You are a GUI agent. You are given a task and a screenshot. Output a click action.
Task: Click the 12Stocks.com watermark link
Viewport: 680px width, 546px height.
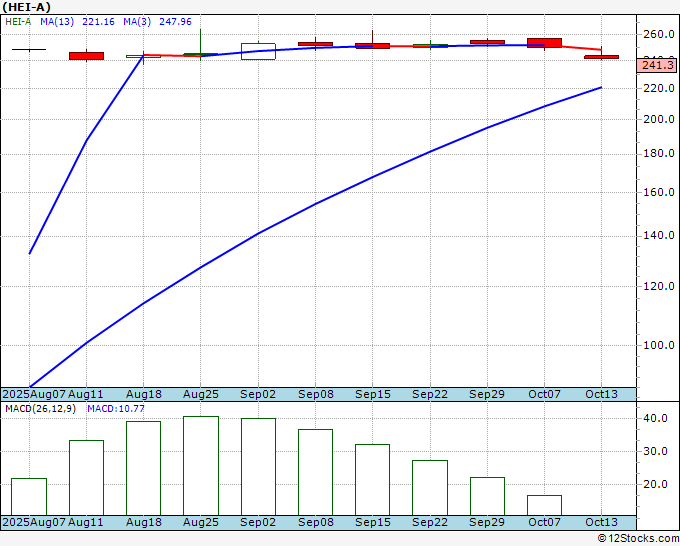tap(638, 538)
